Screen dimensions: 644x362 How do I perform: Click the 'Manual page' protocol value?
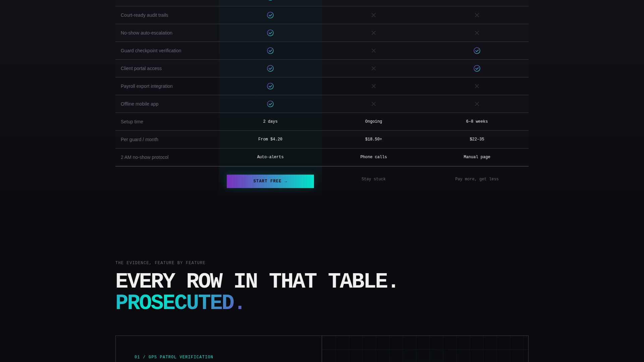tap(477, 157)
